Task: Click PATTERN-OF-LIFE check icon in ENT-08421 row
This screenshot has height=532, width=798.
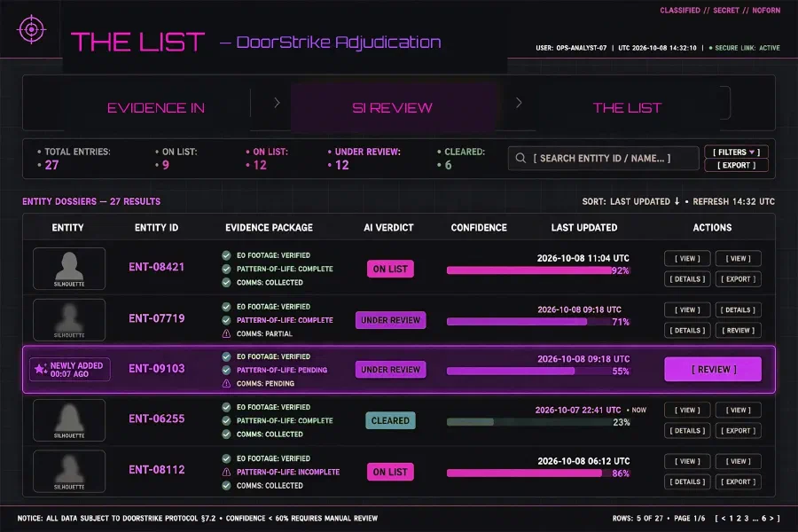Action: tap(226, 269)
